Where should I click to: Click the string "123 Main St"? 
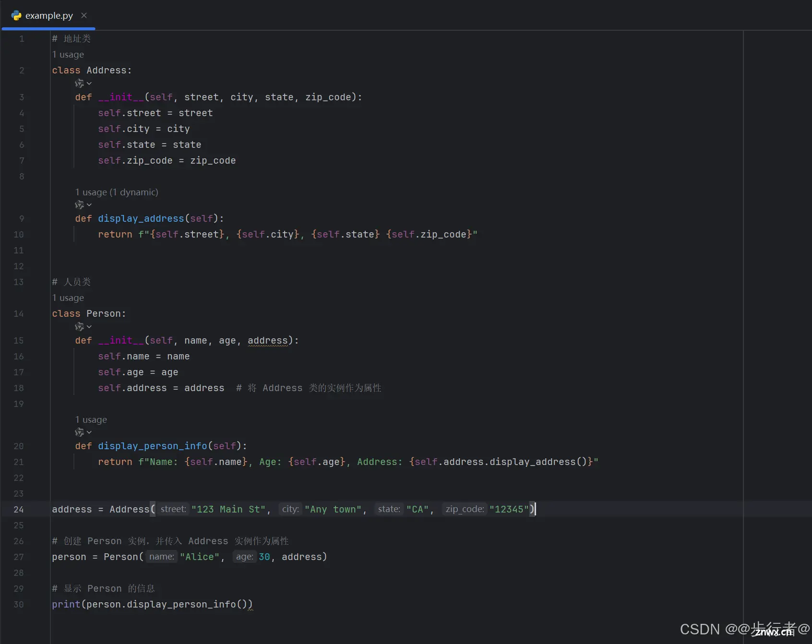(x=228, y=510)
